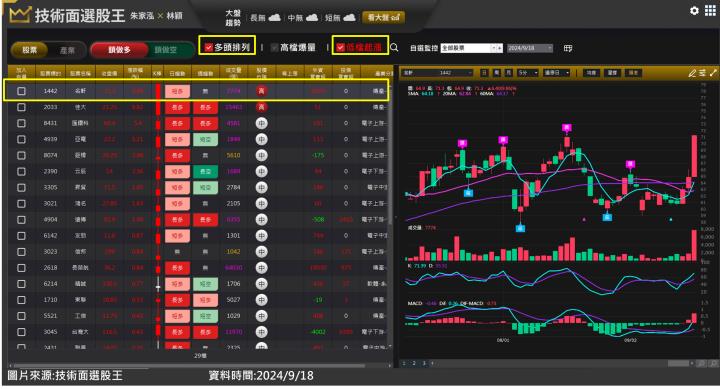Sort by the 日趨勢 column header

pos(177,73)
